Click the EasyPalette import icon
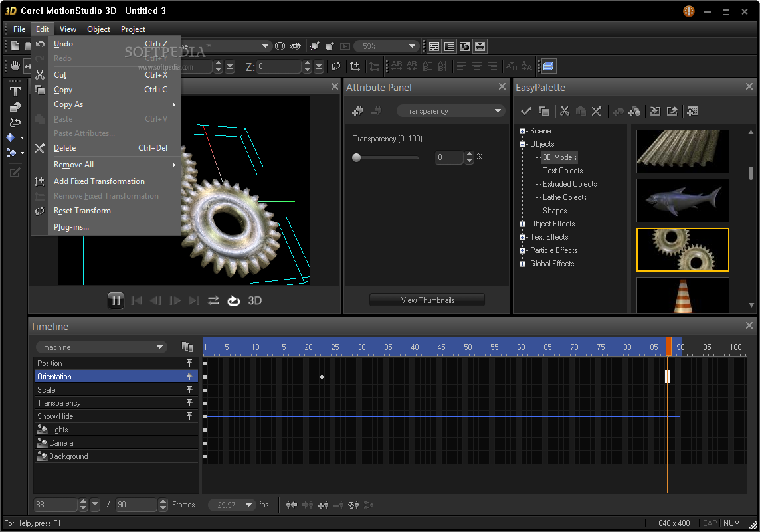The width and height of the screenshot is (760, 532). coord(655,111)
